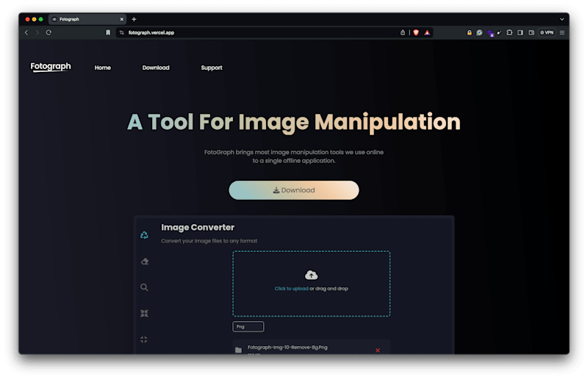Screen dimensions: 588x379
Task: Click 'Convert your image files to any format' text
Action: point(209,241)
